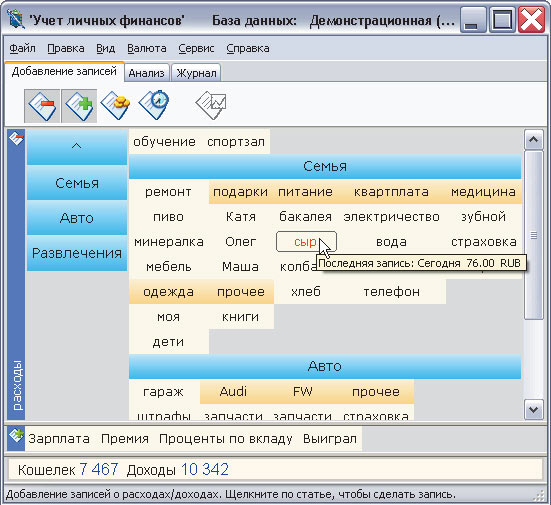Click the мебель expense item
The image size is (551, 505).
click(x=168, y=267)
